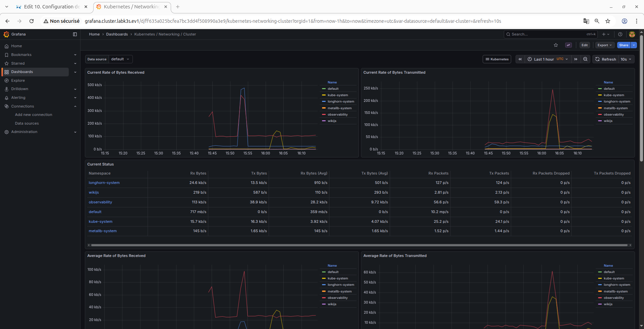Screen dimensions: 644x329
Task: Switch to the Edit 10. Configuration browser tab
Action: (52, 7)
